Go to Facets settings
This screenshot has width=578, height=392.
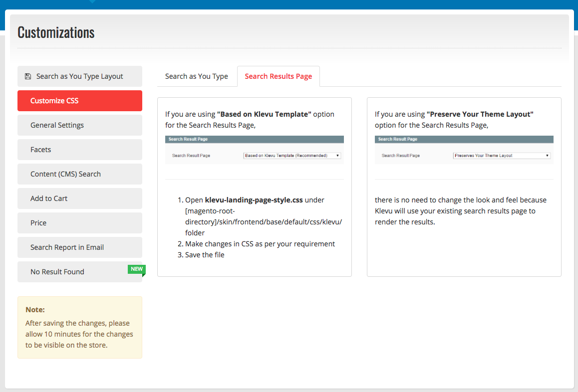80,150
